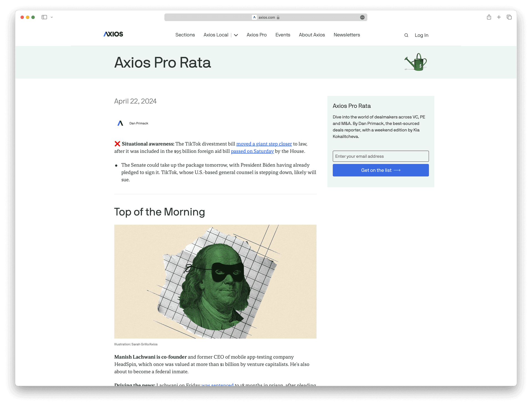Viewport: 532px width, 406px height.
Task: Click the share icon in the browser toolbar
Action: pyautogui.click(x=488, y=17)
